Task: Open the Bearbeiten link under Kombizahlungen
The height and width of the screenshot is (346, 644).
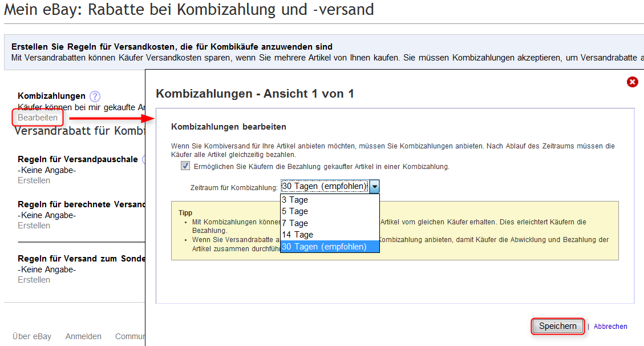Action: (x=38, y=118)
